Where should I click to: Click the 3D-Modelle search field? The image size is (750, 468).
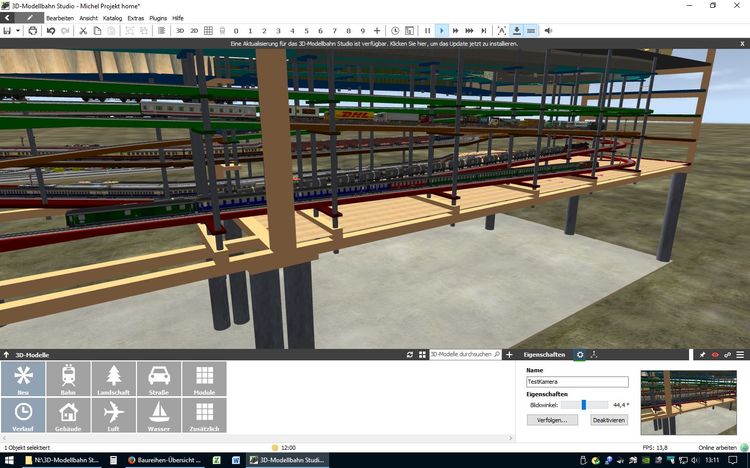click(465, 355)
